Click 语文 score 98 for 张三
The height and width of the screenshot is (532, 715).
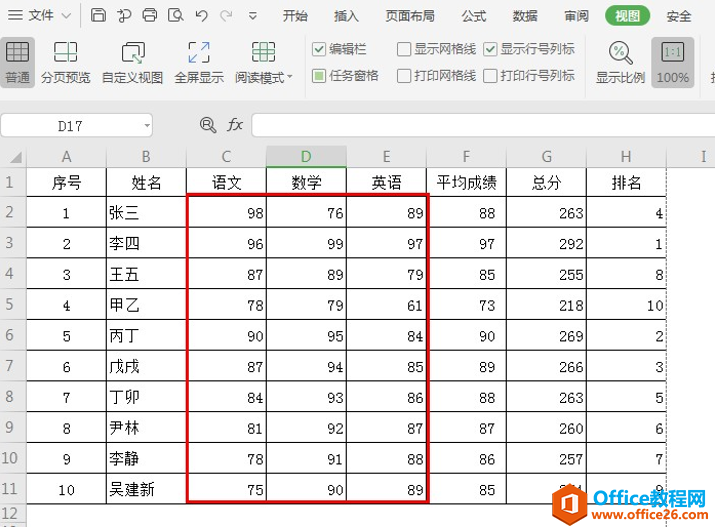(x=227, y=212)
